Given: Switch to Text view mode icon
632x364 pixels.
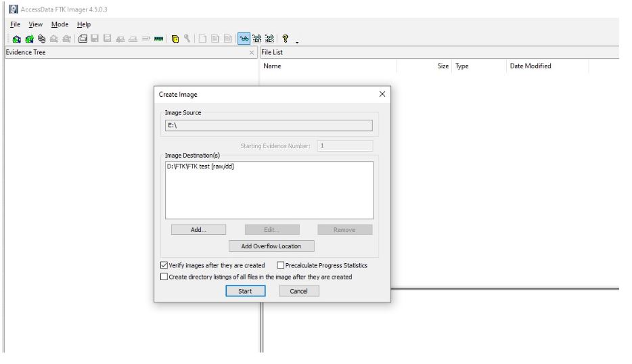Looking at the screenshot, I should pyautogui.click(x=256, y=39).
